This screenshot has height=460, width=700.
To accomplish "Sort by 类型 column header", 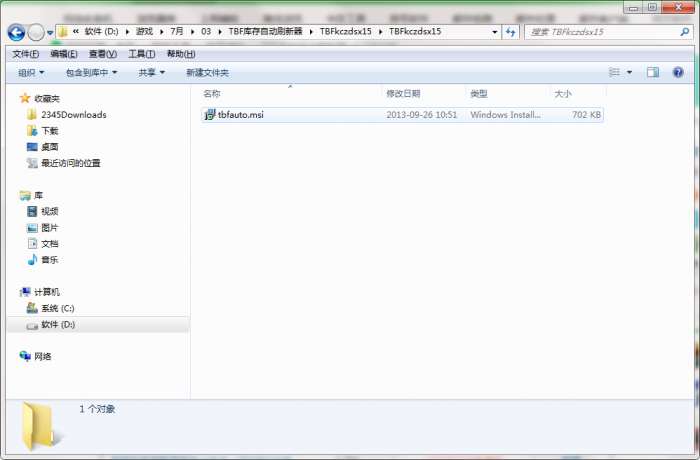I will coord(479,94).
